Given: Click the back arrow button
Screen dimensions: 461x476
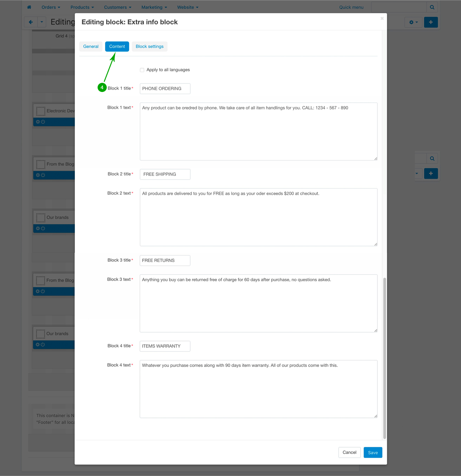Looking at the screenshot, I should (31, 22).
